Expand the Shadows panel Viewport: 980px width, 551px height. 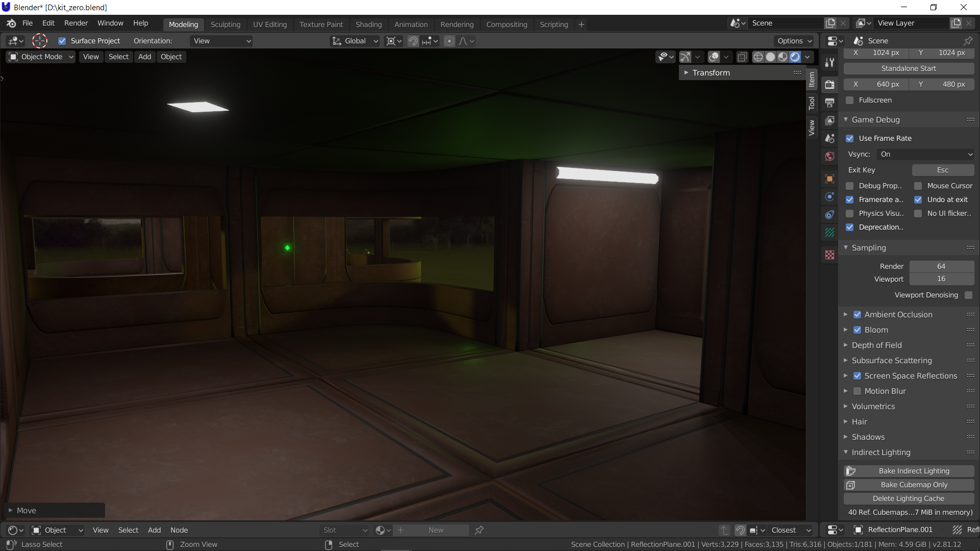(x=868, y=437)
